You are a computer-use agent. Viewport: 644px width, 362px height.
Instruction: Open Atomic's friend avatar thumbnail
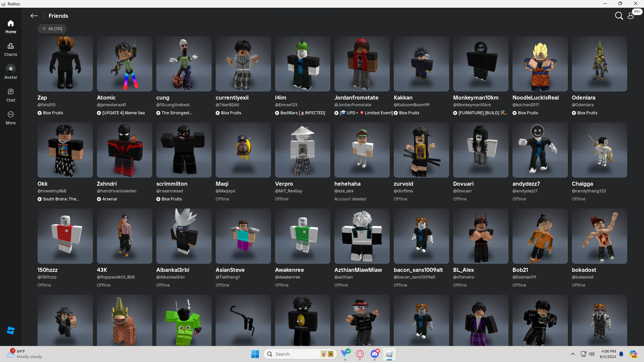pyautogui.click(x=124, y=64)
